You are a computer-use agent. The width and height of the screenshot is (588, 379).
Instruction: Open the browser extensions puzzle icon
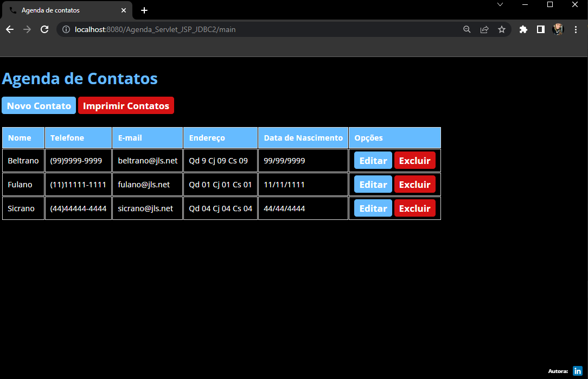pyautogui.click(x=523, y=29)
